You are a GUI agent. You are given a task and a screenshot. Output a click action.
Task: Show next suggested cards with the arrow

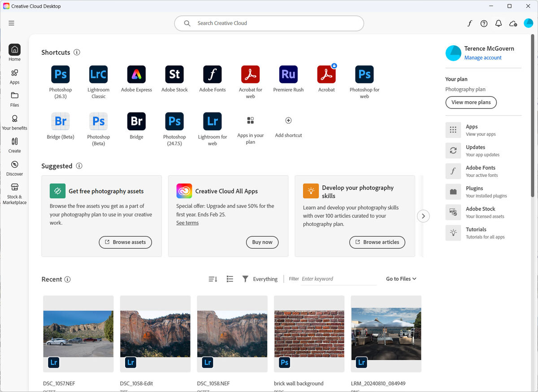point(423,216)
